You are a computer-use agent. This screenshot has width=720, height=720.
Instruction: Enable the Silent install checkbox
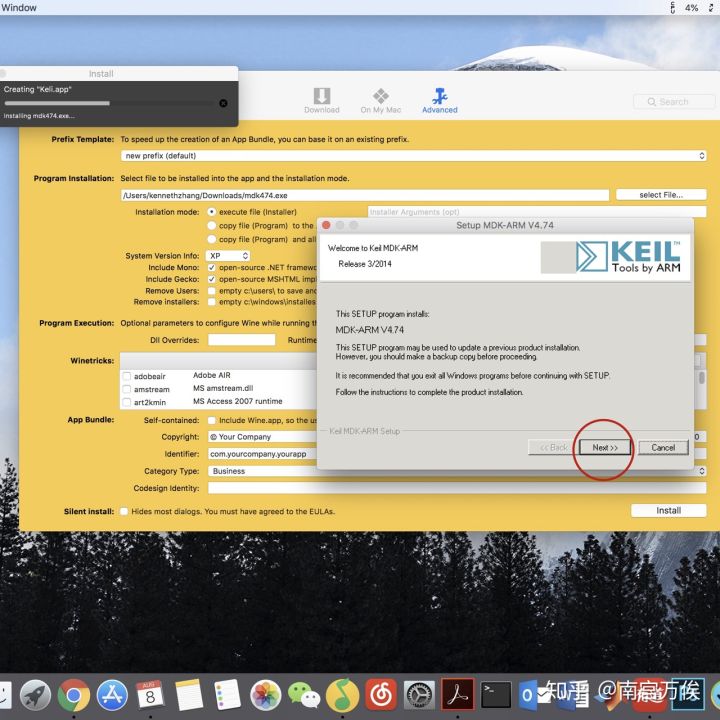(124, 512)
